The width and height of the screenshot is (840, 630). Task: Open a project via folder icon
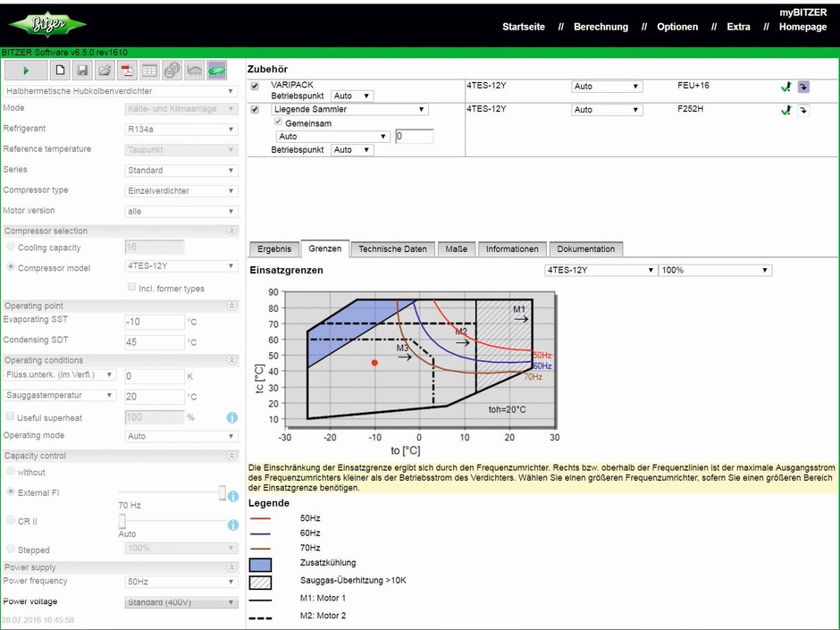(x=105, y=70)
